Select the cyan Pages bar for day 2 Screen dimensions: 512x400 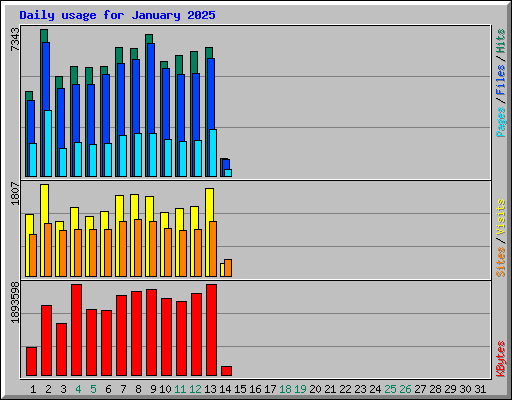[x=48, y=143]
